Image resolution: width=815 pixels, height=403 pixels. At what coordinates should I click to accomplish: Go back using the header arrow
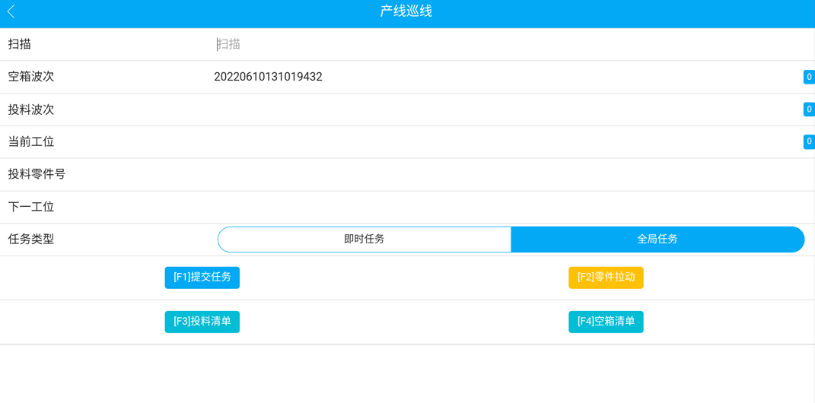pos(11,12)
